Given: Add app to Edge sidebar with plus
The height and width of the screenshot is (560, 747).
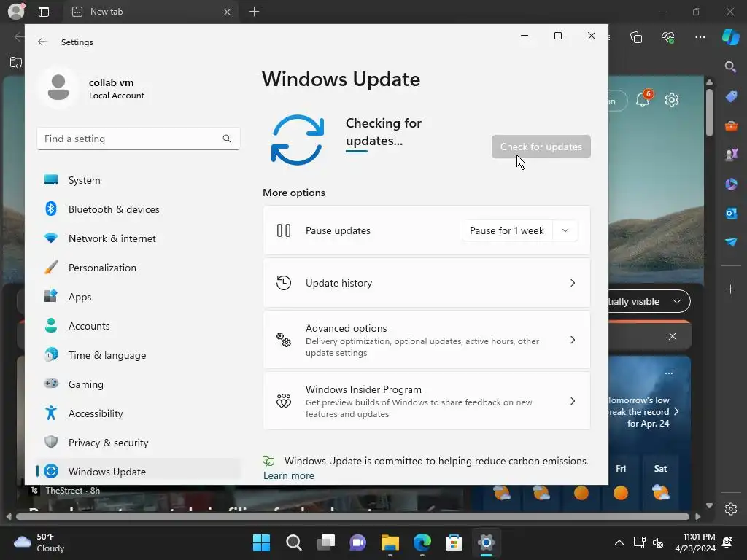Looking at the screenshot, I should point(730,289).
